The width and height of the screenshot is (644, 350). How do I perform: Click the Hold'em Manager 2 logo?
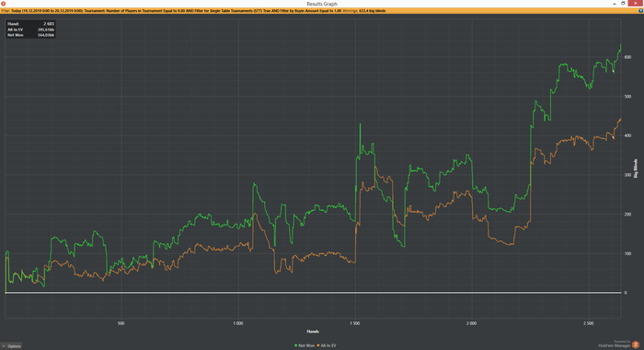(x=636, y=344)
